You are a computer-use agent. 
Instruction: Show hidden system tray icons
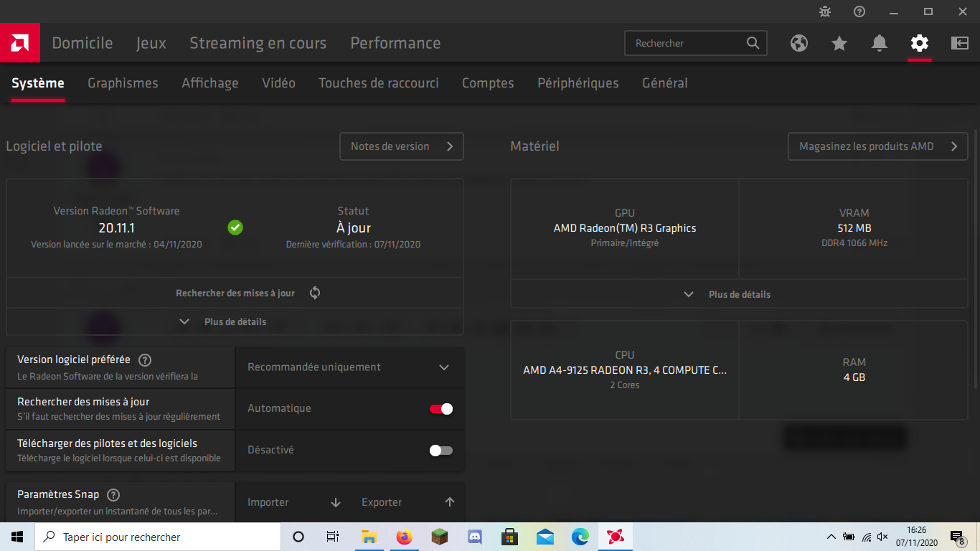click(x=831, y=537)
